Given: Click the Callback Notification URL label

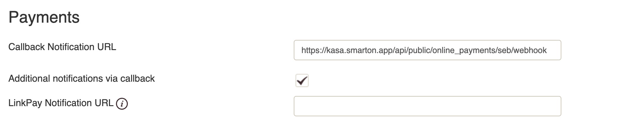Looking at the screenshot, I should [x=62, y=47].
